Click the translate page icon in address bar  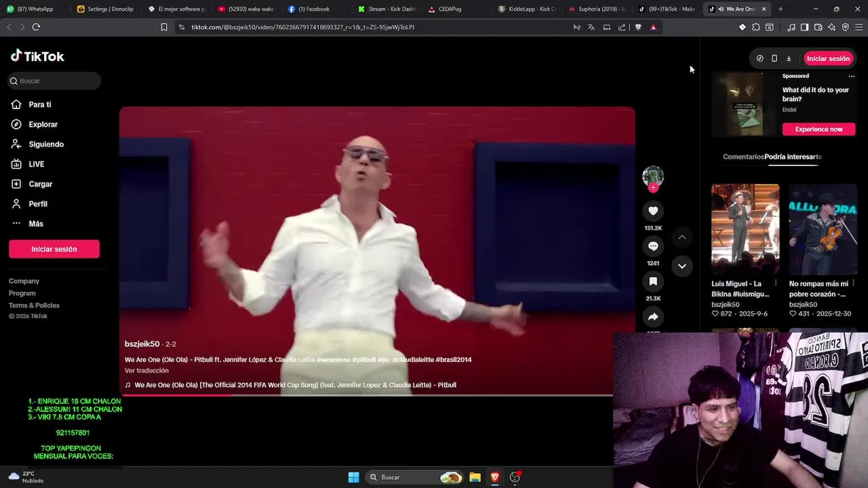coord(591,27)
